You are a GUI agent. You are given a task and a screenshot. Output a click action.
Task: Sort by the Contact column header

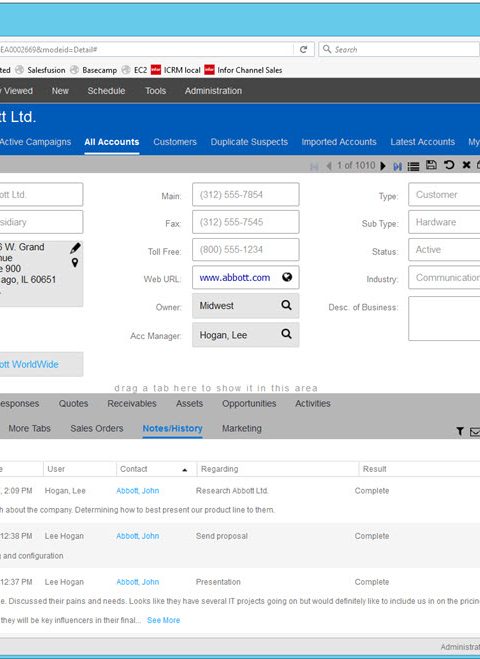tap(156, 469)
